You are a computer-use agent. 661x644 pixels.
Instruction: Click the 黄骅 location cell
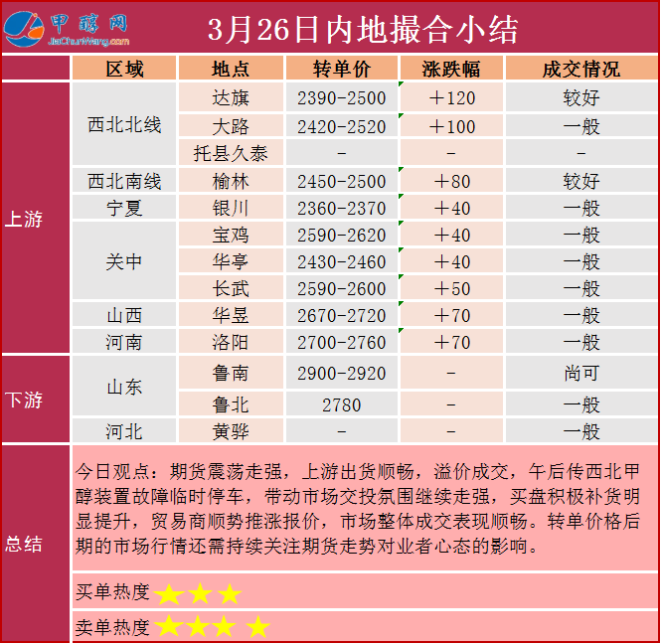231,431
